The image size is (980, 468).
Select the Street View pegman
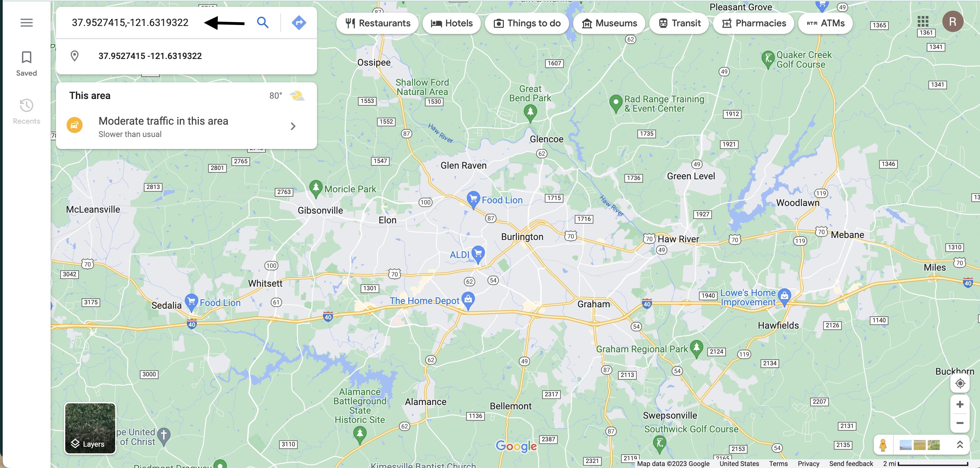pyautogui.click(x=883, y=444)
